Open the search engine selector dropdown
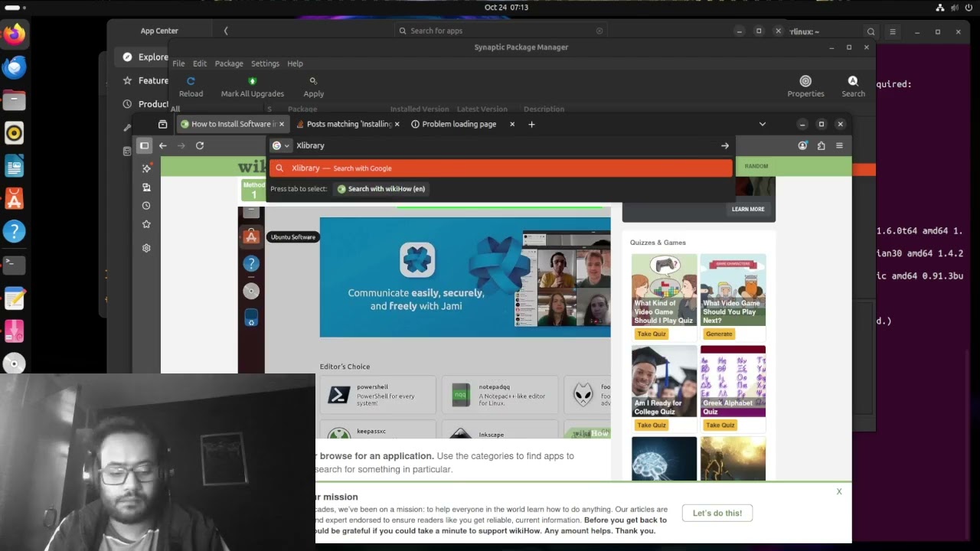 [x=281, y=145]
